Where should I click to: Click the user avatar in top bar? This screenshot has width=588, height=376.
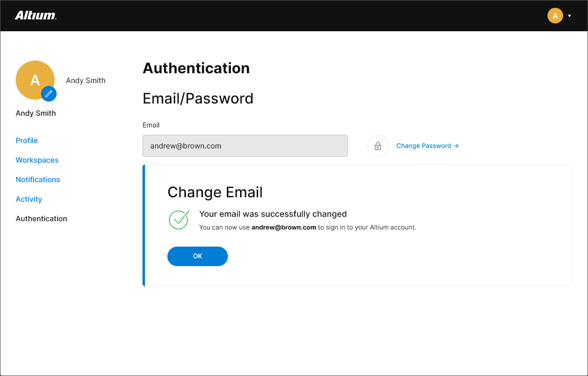click(x=555, y=16)
